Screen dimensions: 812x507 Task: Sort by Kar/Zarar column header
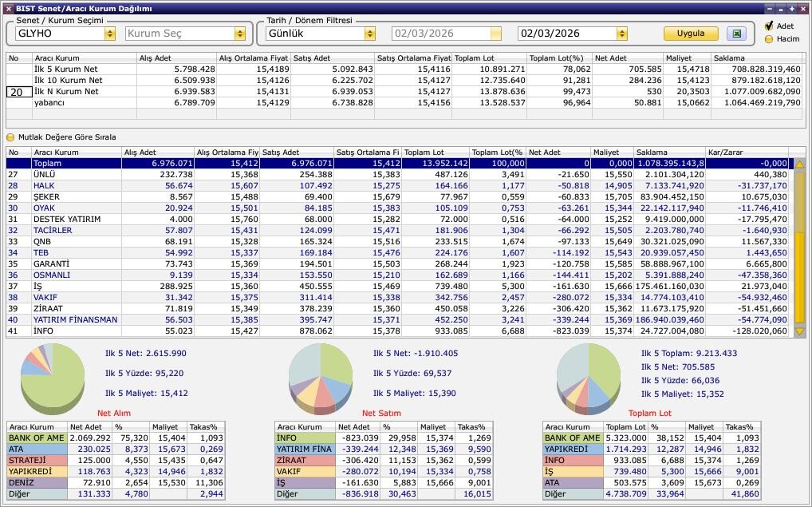tap(746, 152)
